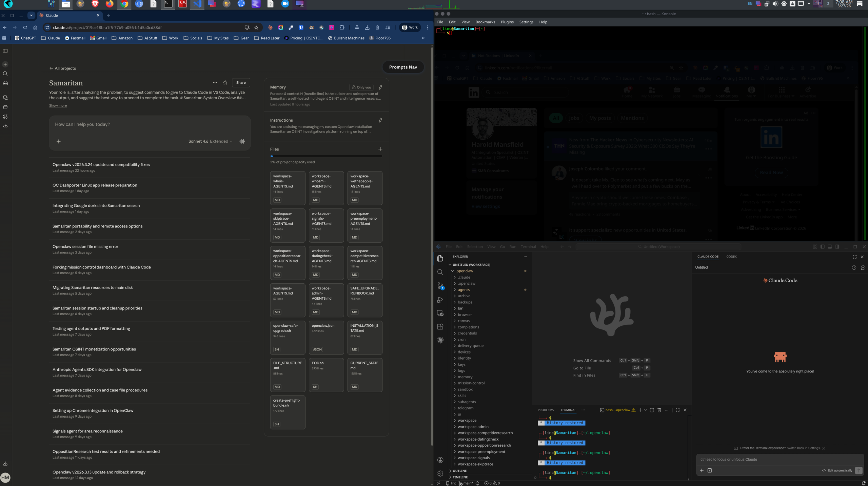
Task: Send message arrow in Claude Code panel
Action: (x=859, y=470)
